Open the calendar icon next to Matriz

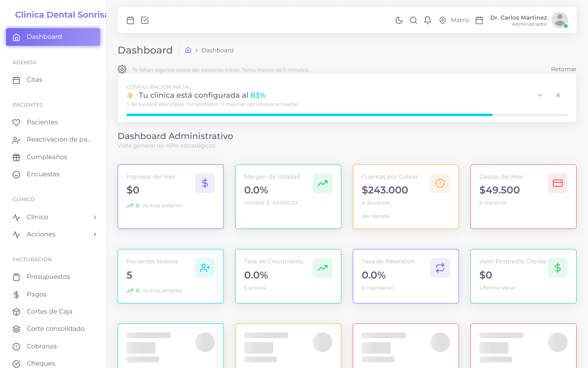click(x=479, y=20)
